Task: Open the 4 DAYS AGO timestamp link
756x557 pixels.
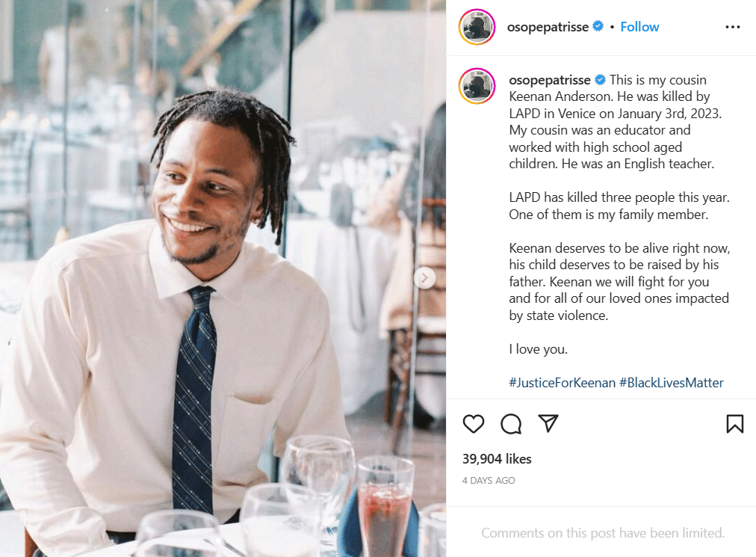Action: point(489,481)
